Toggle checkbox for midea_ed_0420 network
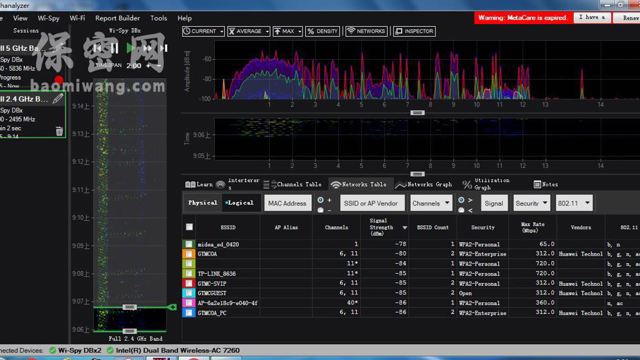This screenshot has height=360, width=640. coord(189,244)
